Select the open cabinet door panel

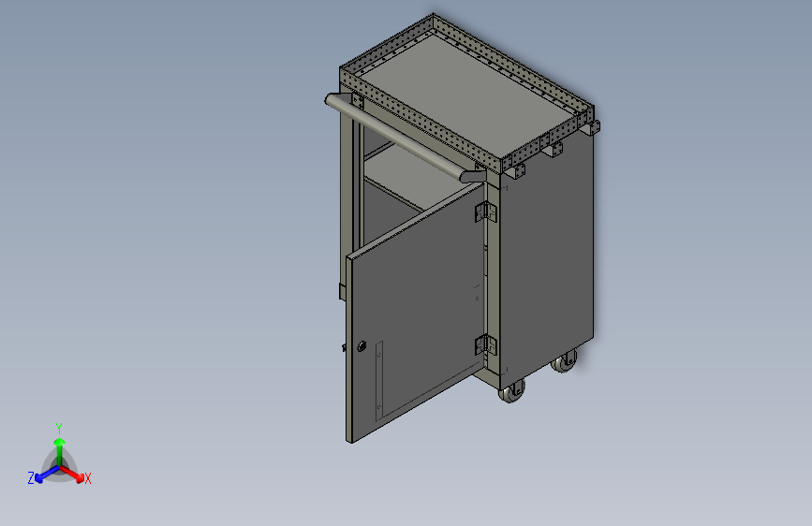pyautogui.click(x=417, y=314)
